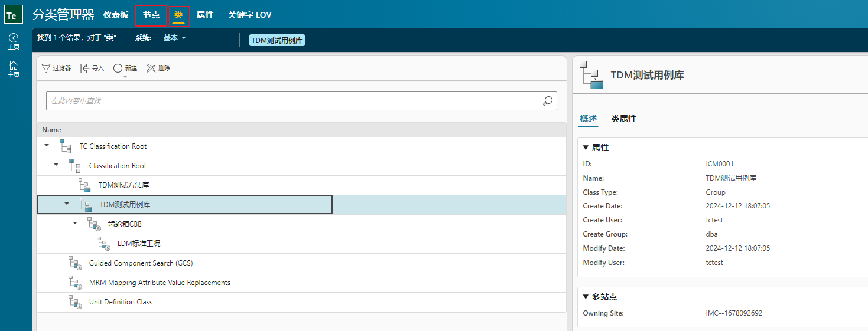Click the Classification Root node icon
This screenshot has width=868, height=331.
coord(75,166)
